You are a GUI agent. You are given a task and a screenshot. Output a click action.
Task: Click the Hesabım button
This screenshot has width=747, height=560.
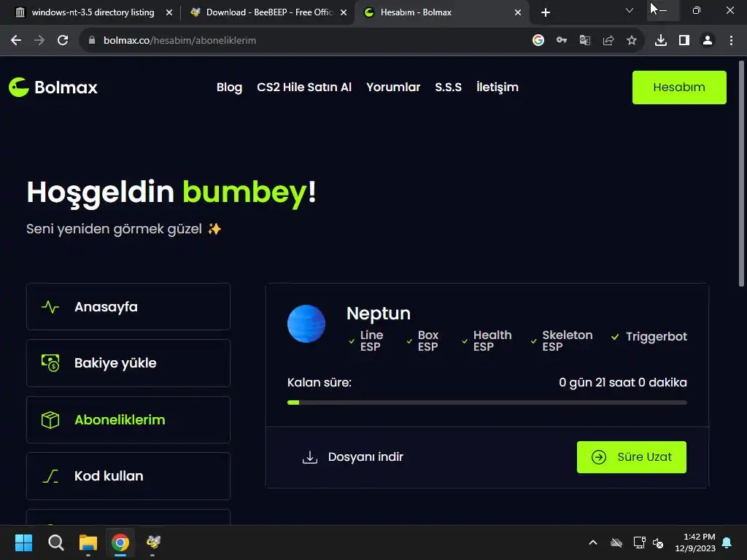click(x=679, y=87)
